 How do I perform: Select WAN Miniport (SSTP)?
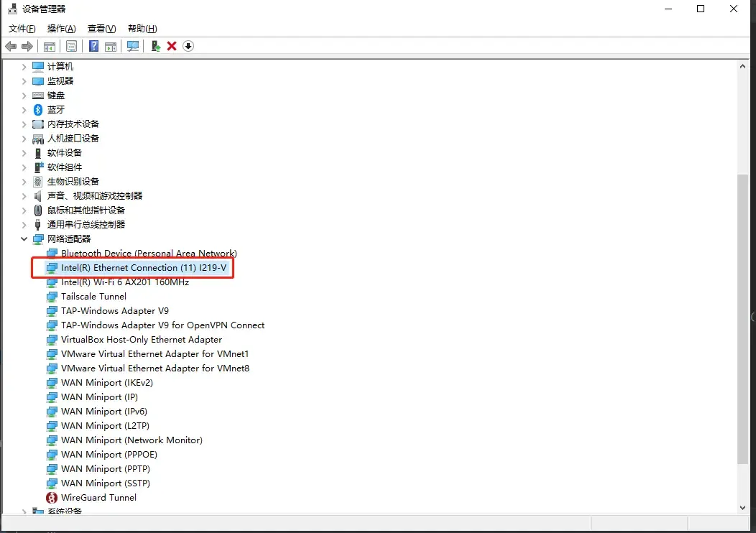tap(106, 483)
